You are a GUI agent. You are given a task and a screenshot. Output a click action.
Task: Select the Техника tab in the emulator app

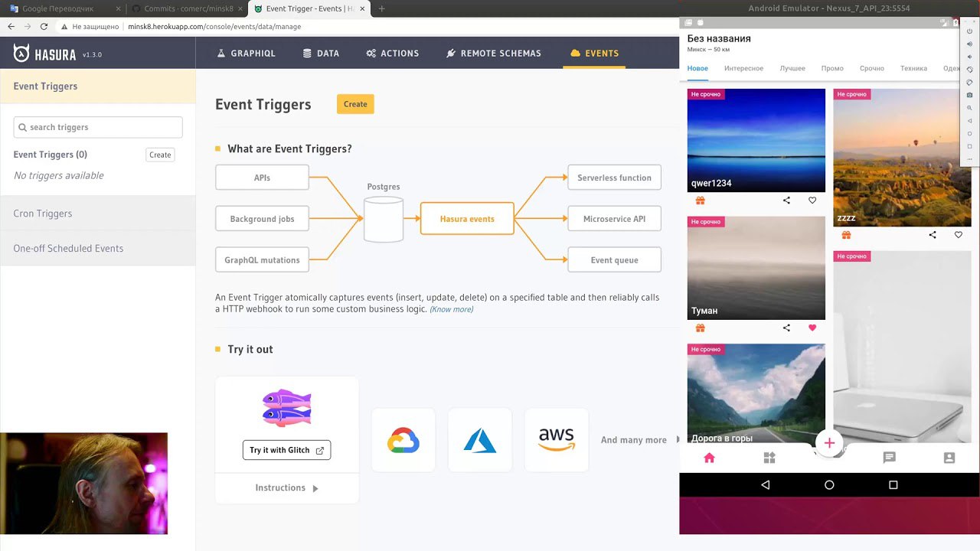pyautogui.click(x=913, y=68)
